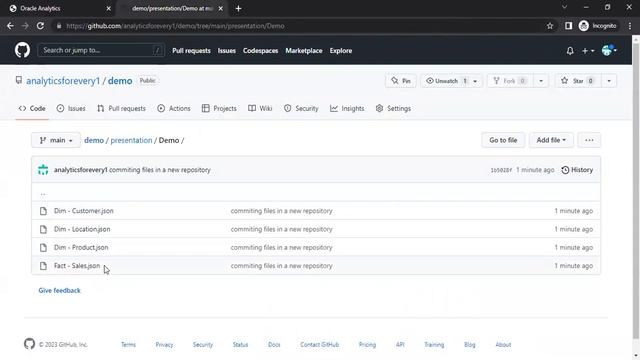Open the main branch selector
Image resolution: width=640 pixels, height=360 pixels.
point(56,140)
